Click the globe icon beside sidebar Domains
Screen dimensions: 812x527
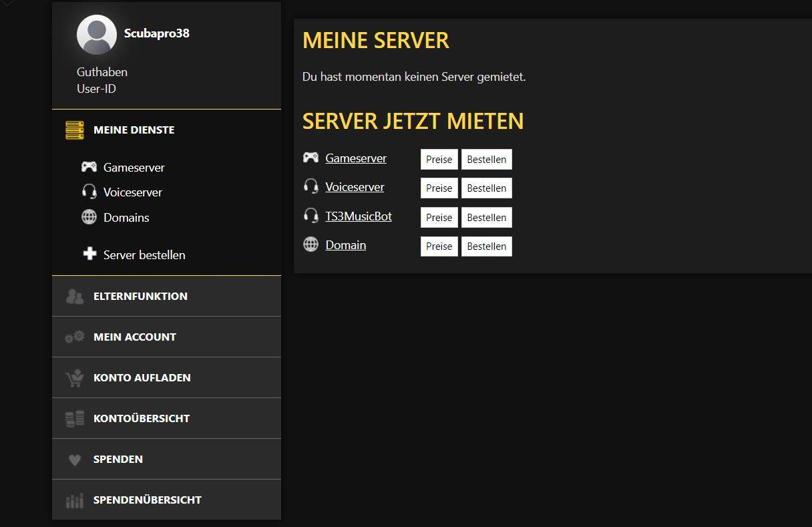(89, 217)
